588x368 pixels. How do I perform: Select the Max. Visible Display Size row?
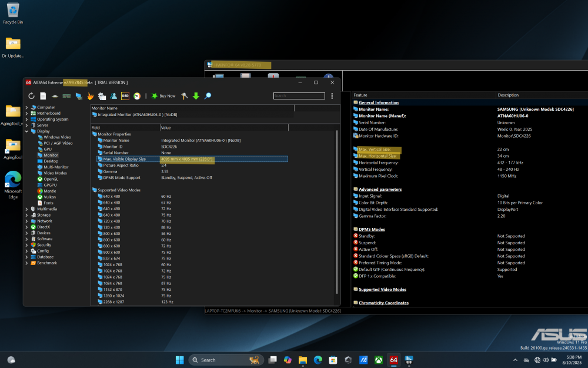point(192,159)
